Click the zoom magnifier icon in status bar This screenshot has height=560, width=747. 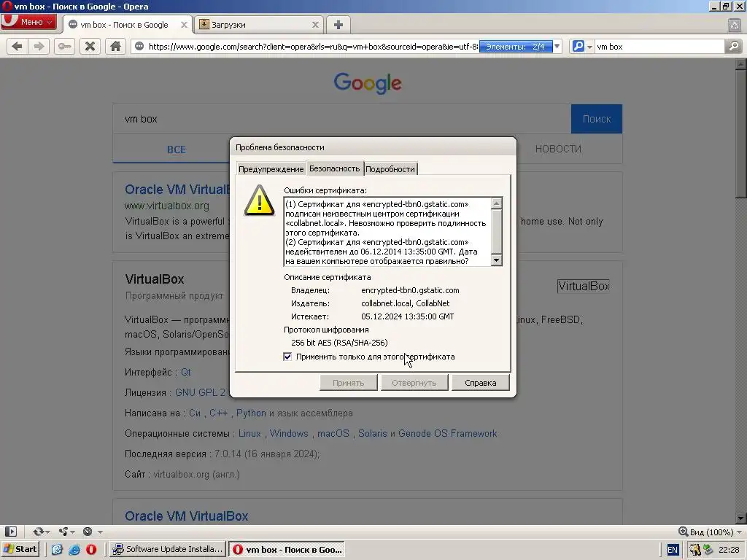(x=683, y=532)
